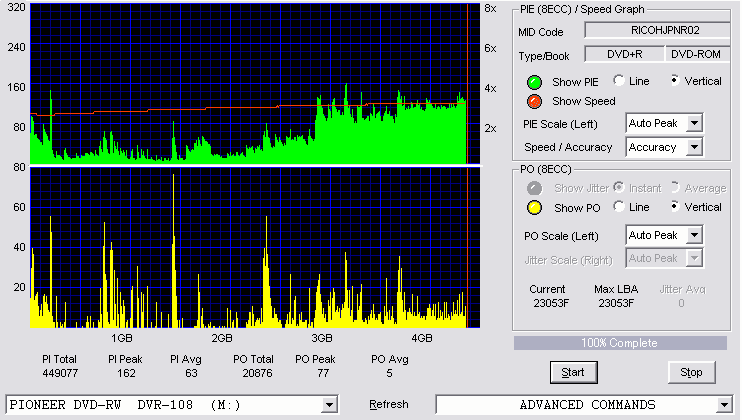
Task: Expand the ADVANCED COMMANDS dropdown
Action: pyautogui.click(x=724, y=405)
